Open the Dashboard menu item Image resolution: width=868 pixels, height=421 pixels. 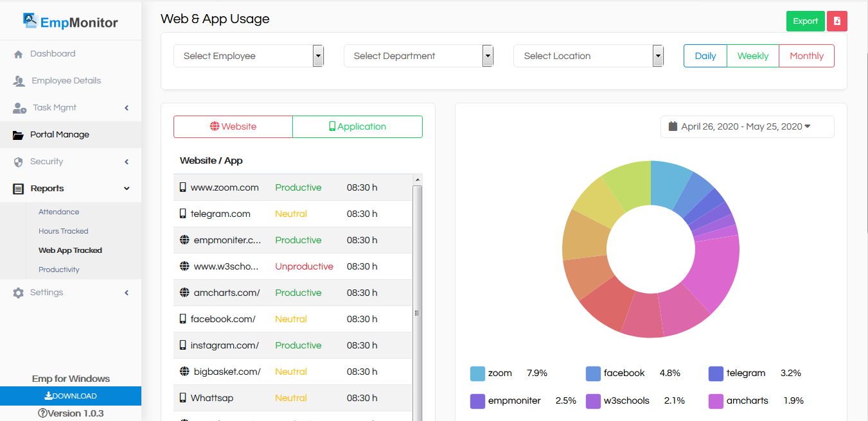[x=71, y=54]
